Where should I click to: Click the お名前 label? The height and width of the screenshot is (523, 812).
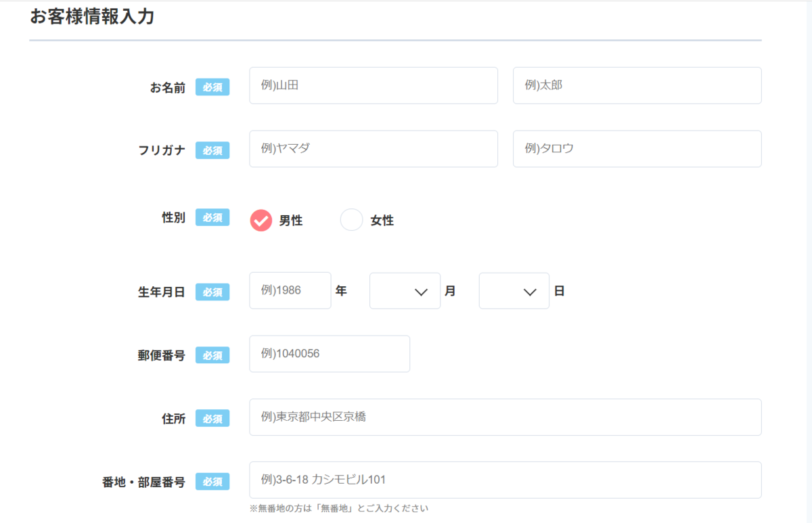click(x=168, y=88)
